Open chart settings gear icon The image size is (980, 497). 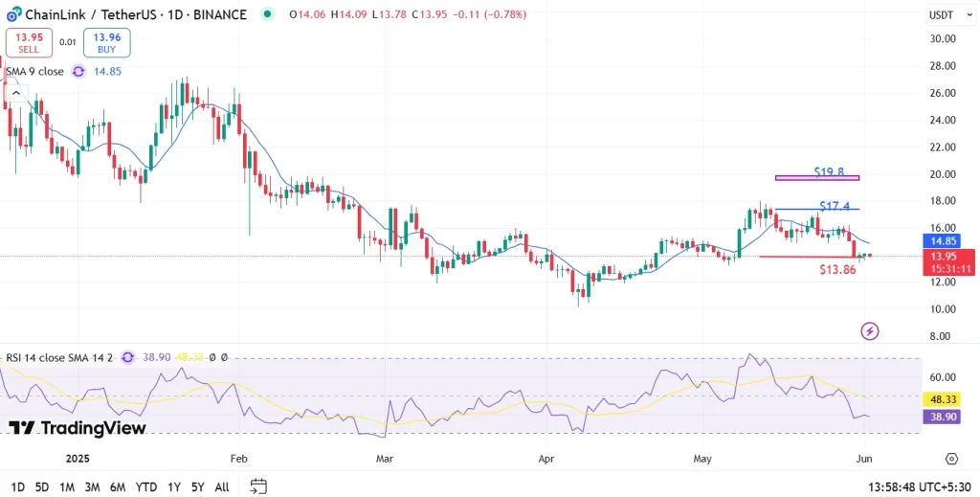tap(951, 459)
